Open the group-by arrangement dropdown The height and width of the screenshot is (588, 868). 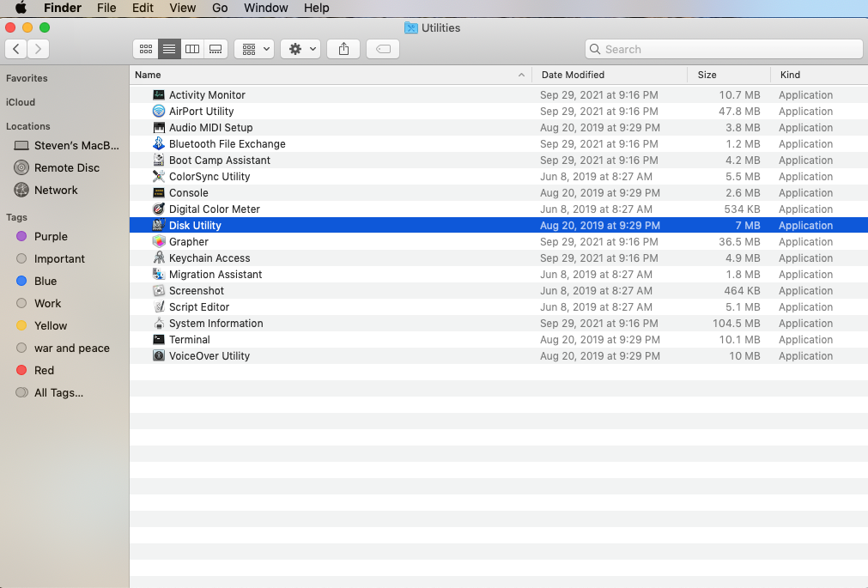click(x=255, y=49)
